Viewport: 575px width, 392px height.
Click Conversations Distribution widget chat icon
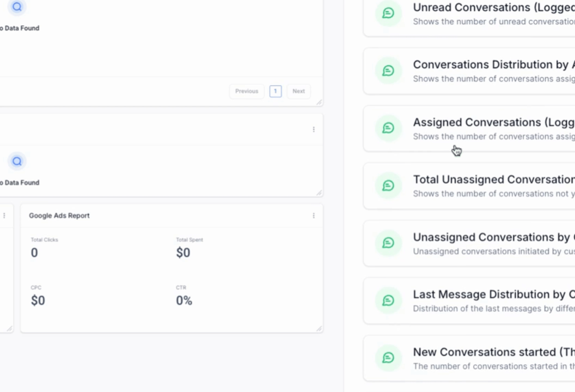[388, 71]
